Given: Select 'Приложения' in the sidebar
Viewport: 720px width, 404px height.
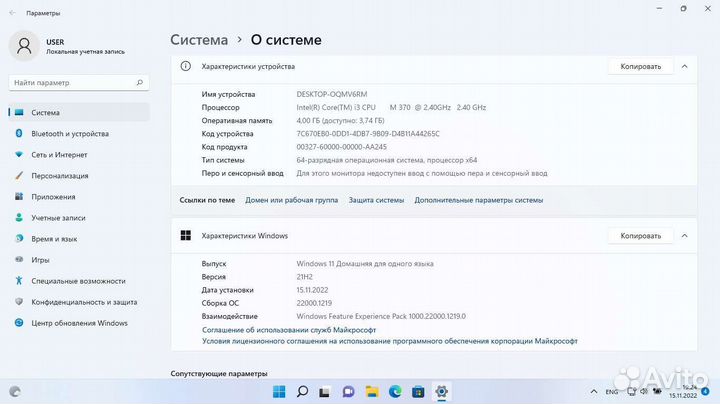Looking at the screenshot, I should [79, 196].
